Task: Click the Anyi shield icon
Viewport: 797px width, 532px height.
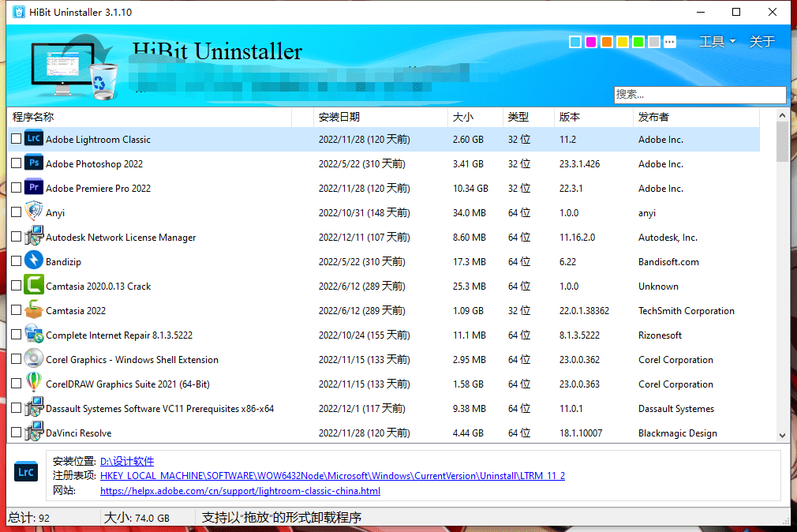Action: (x=34, y=212)
